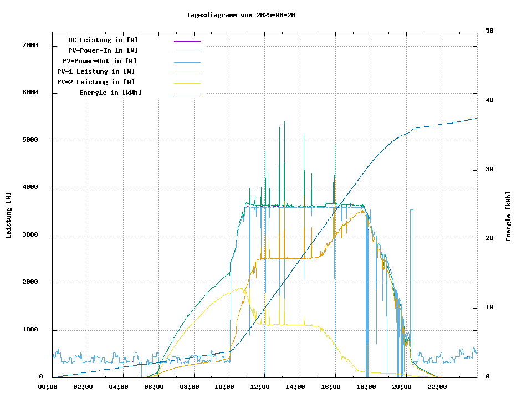Click the 4000 value on left axis
This screenshot has height=399, width=532.
pyautogui.click(x=29, y=187)
